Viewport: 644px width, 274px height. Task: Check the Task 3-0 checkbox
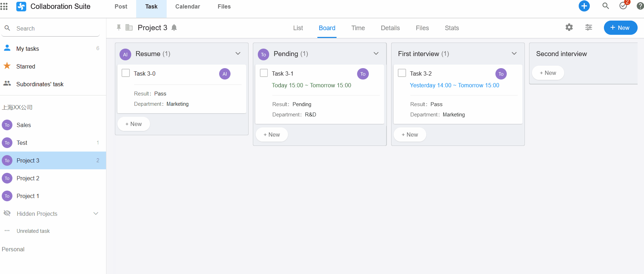pos(126,73)
